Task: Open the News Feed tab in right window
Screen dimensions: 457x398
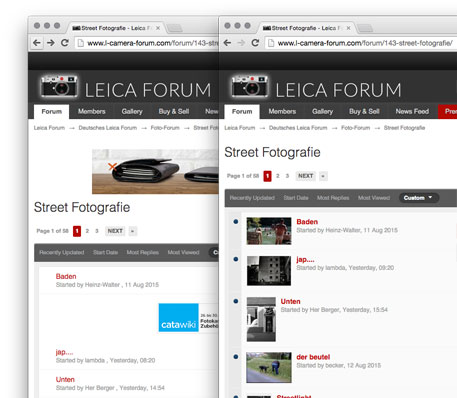Action: click(412, 112)
